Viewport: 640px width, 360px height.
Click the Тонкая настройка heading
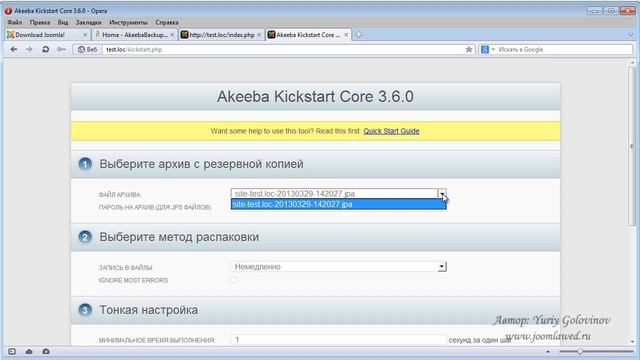point(149,310)
